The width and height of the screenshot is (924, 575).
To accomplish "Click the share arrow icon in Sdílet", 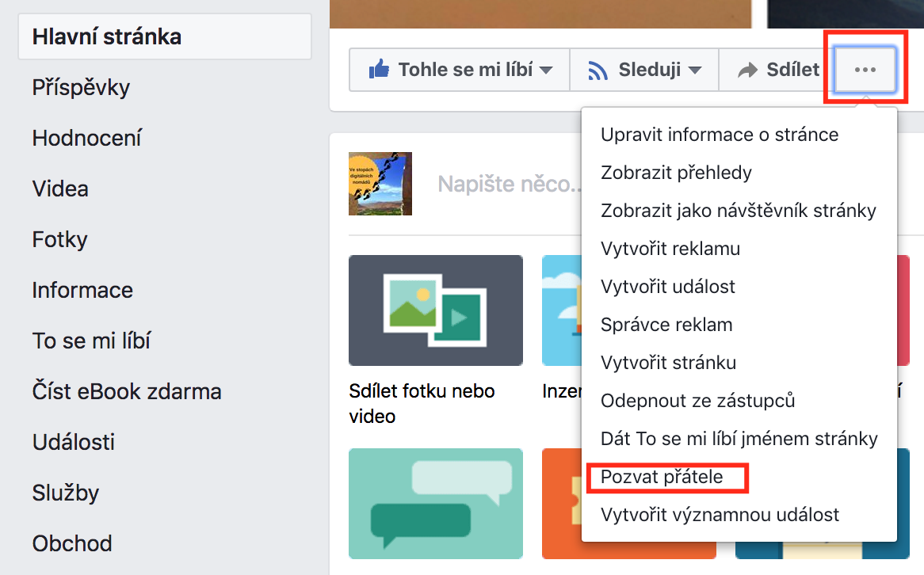I will [749, 69].
